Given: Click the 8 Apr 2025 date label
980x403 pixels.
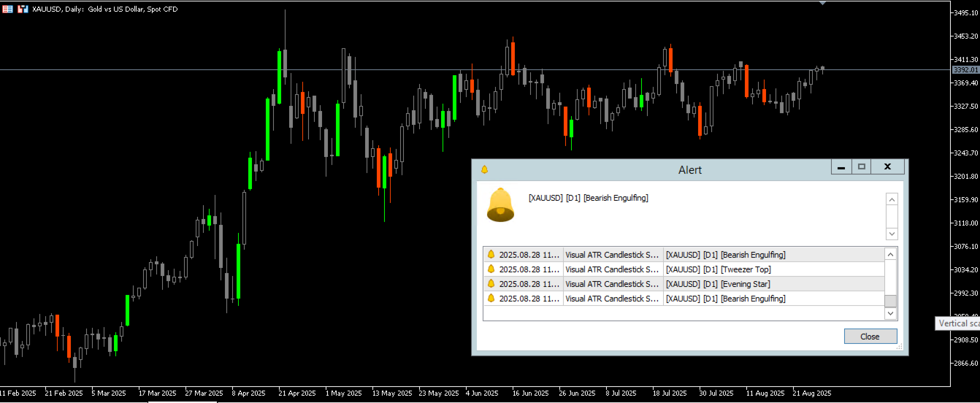Looking at the screenshot, I should [248, 393].
